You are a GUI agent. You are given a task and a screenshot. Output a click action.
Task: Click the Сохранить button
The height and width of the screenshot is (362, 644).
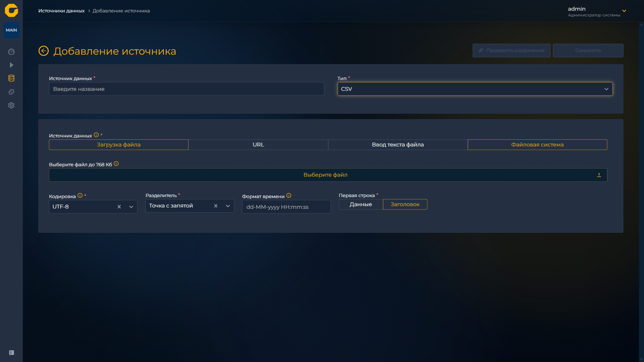click(x=588, y=50)
